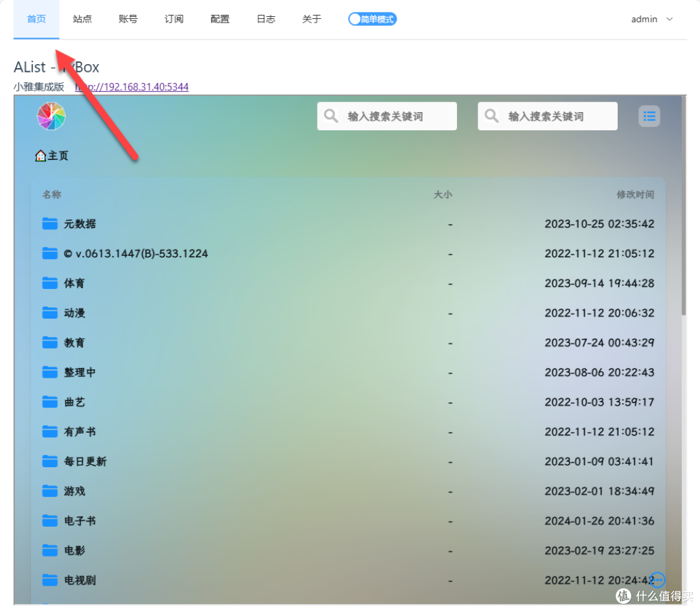Click the magnifier icon in the right search box
Image resolution: width=700 pixels, height=611 pixels.
(x=491, y=115)
